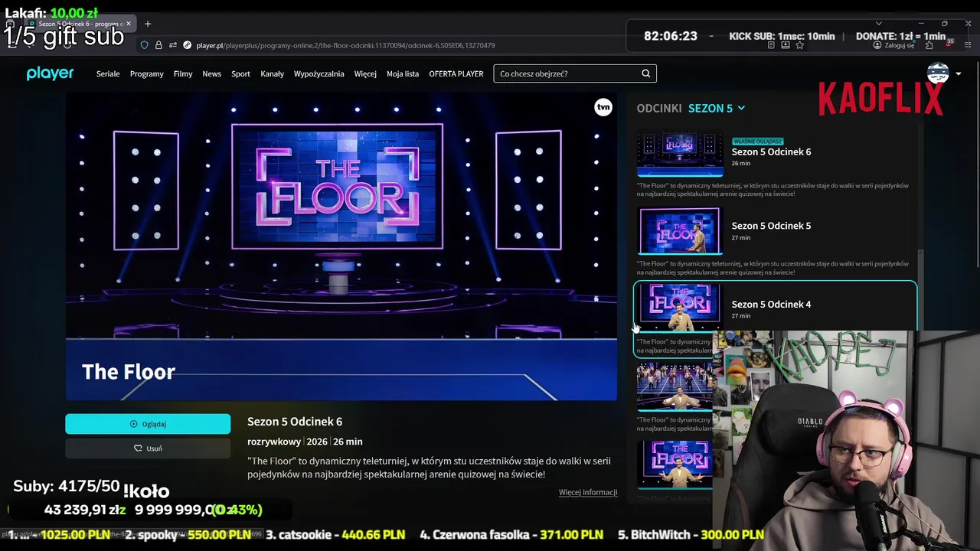Click the tvn channel logo on the video
The width and height of the screenshot is (980, 551).
[x=603, y=107]
